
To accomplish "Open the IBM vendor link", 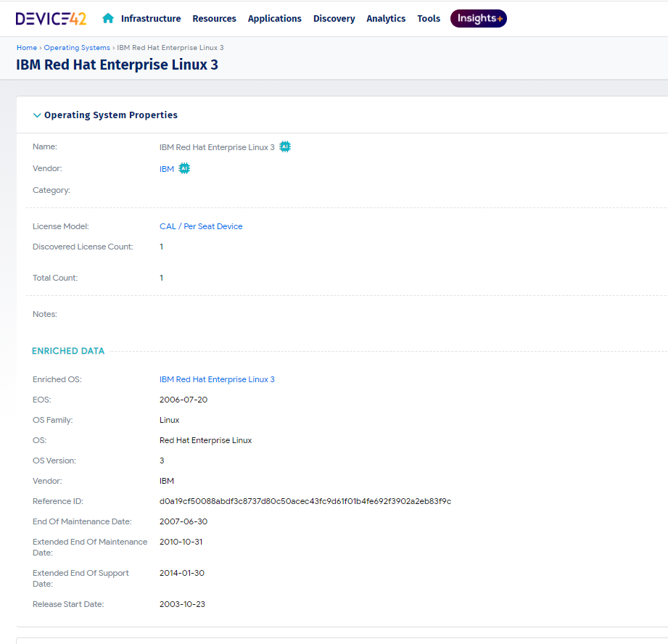I will click(x=167, y=169).
